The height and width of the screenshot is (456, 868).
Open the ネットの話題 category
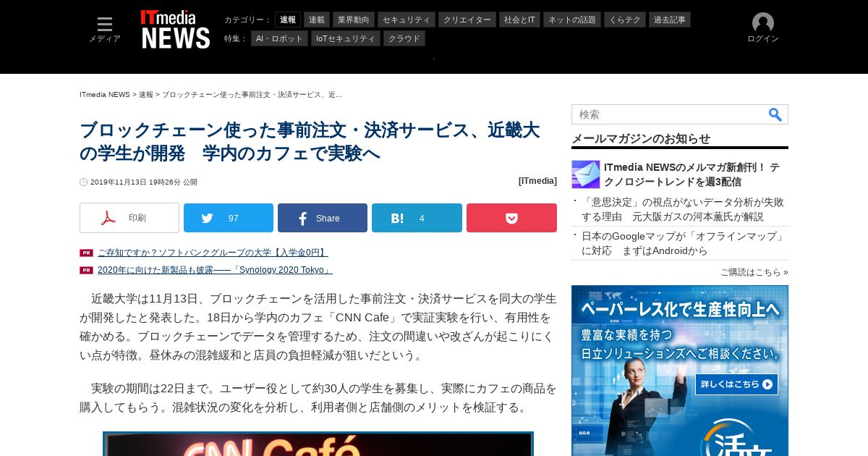pos(572,20)
